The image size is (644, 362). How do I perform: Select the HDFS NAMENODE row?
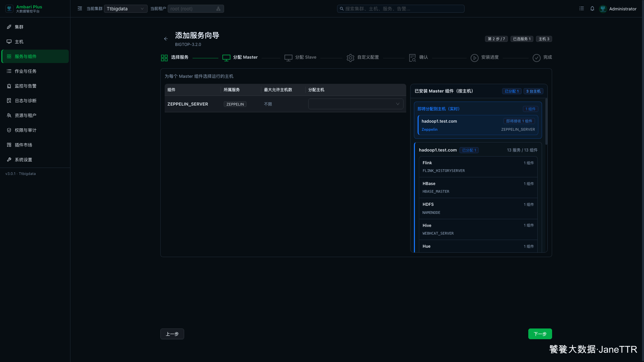[x=478, y=208]
